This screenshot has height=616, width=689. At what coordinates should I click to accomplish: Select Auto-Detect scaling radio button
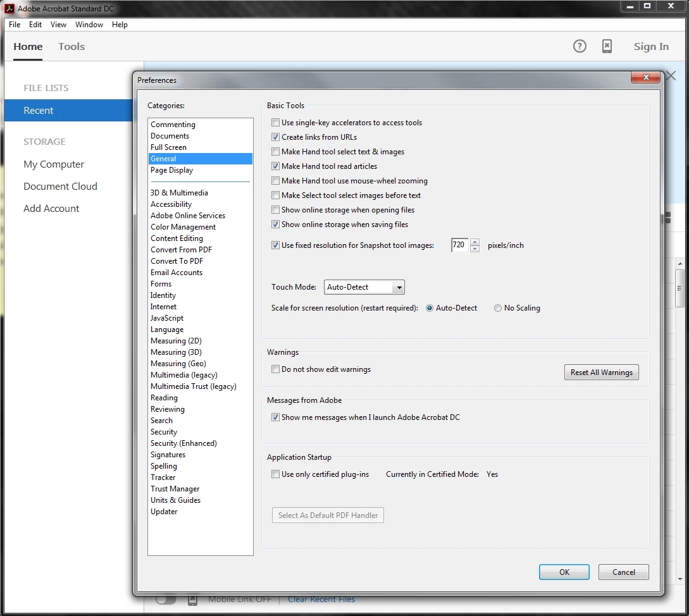430,308
